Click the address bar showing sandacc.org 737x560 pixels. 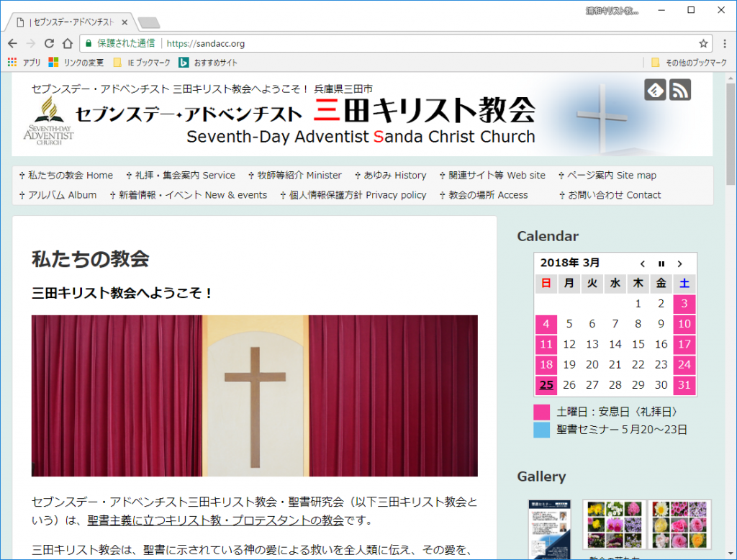[x=395, y=44]
